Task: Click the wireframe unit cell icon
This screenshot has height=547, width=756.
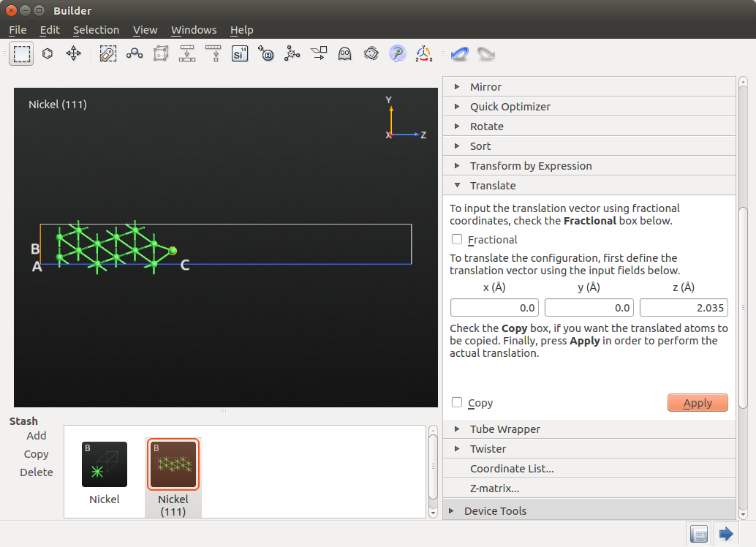Action: [x=161, y=53]
